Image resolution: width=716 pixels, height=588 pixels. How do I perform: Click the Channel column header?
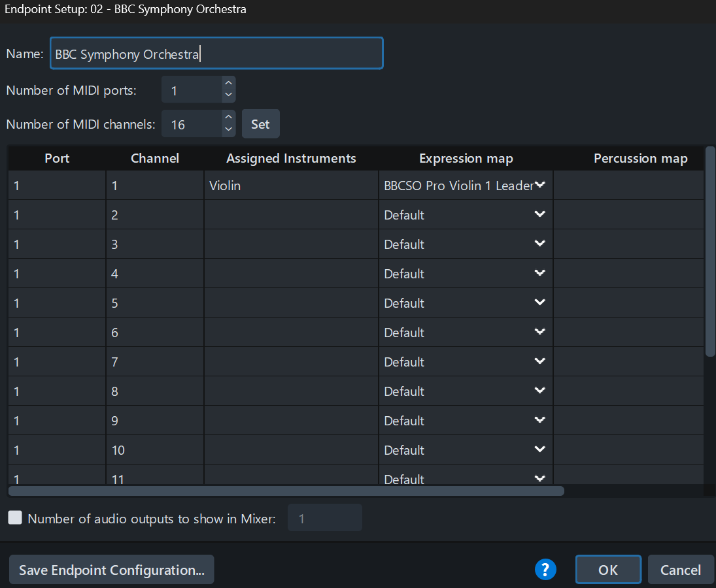coord(155,158)
